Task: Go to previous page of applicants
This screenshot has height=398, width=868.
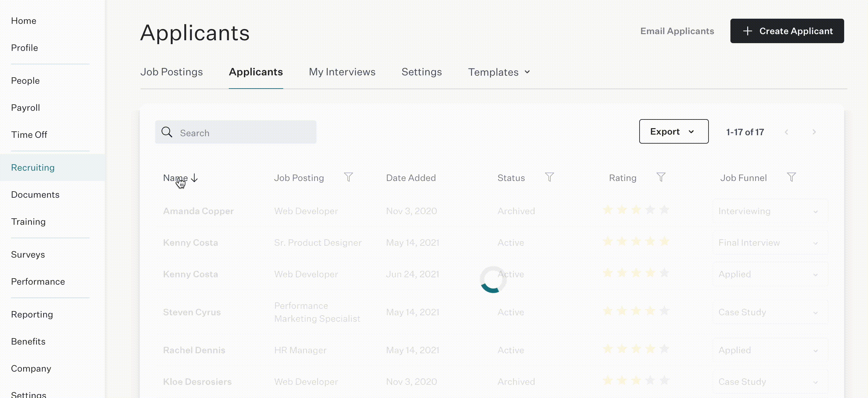Action: pos(786,132)
